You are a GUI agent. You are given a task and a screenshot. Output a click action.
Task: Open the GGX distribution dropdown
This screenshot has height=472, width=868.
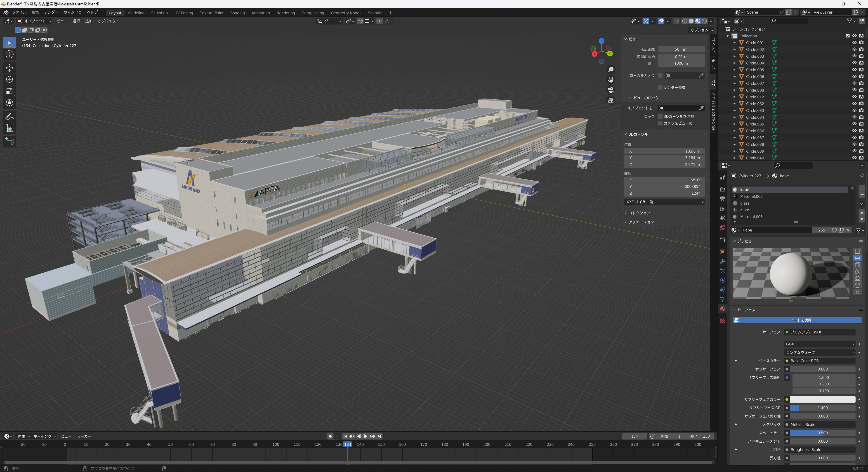click(x=819, y=344)
